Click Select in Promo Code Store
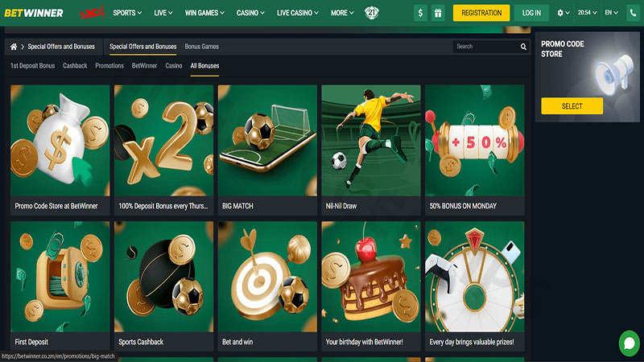644x362 pixels. pos(572,106)
